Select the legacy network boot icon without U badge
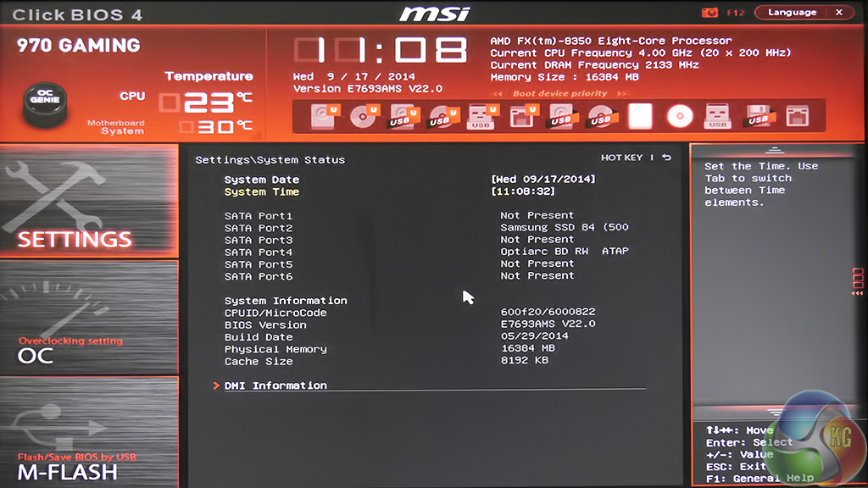868x488 pixels. pos(797,117)
